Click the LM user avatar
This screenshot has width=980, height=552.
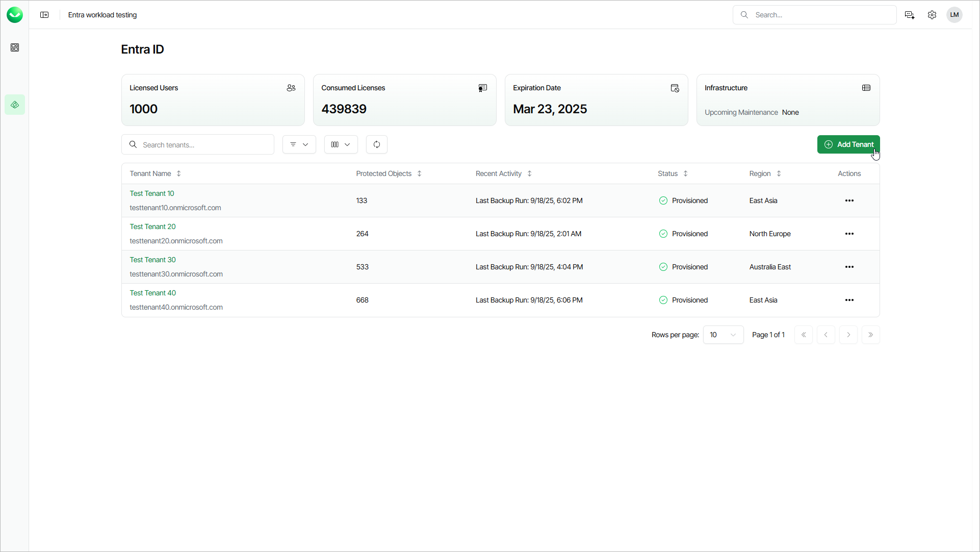pyautogui.click(x=954, y=15)
